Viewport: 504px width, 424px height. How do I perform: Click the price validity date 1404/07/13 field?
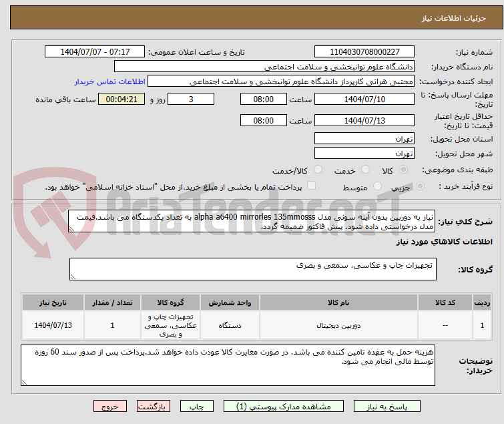(364, 121)
